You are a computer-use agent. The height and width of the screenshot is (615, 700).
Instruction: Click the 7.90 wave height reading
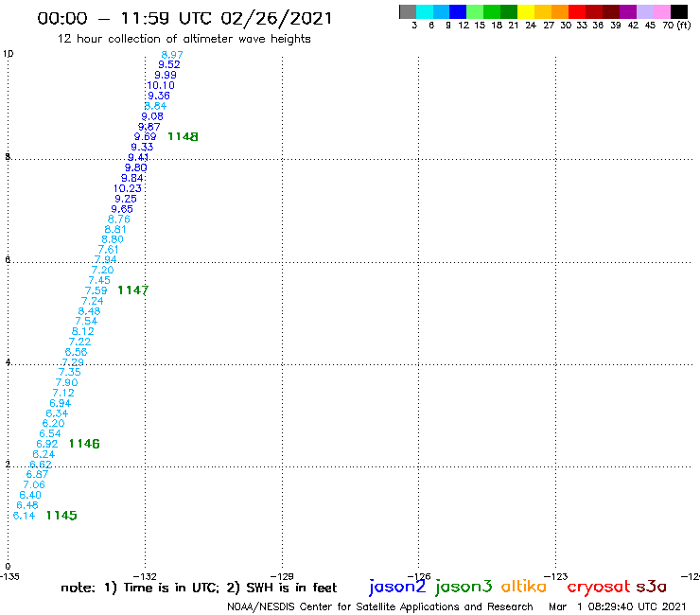pyautogui.click(x=66, y=382)
